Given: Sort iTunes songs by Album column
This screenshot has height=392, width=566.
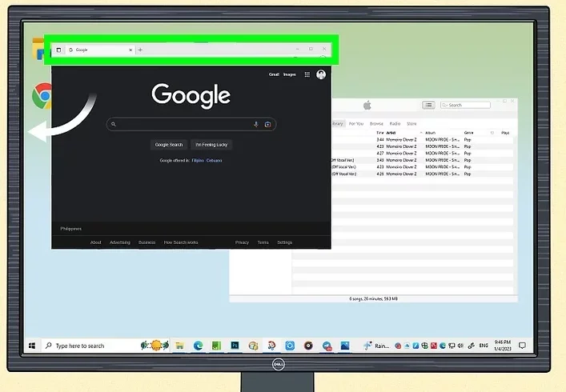Looking at the screenshot, I should click(x=430, y=133).
